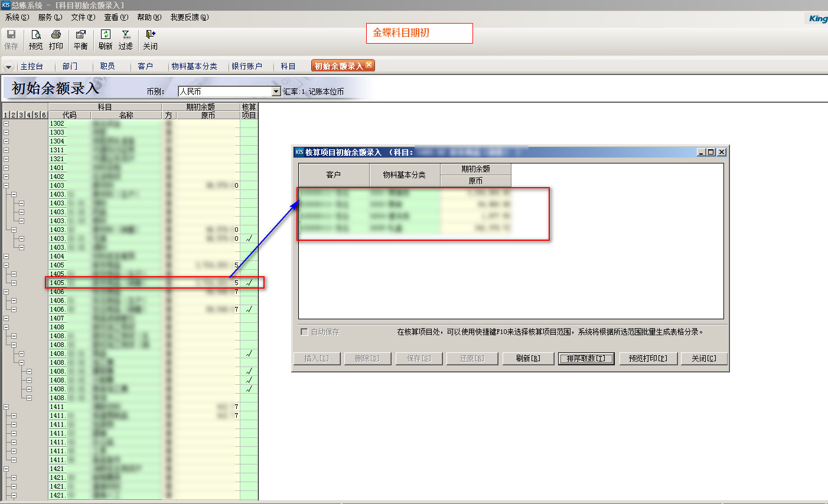Viewport: 828px width, 504px height.
Task: Open the 过滤 (Filter) toolbar tool
Action: pos(126,39)
